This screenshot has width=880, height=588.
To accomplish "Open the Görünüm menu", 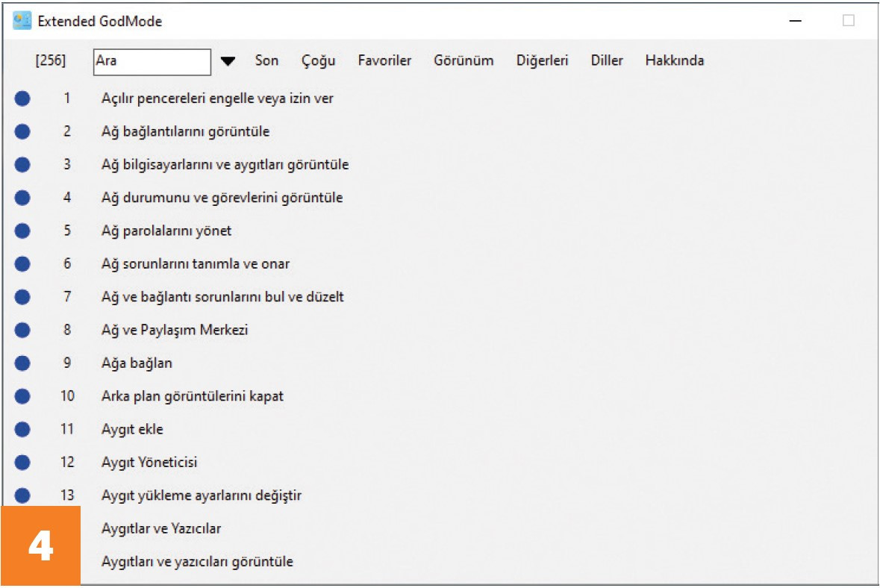I will click(464, 60).
